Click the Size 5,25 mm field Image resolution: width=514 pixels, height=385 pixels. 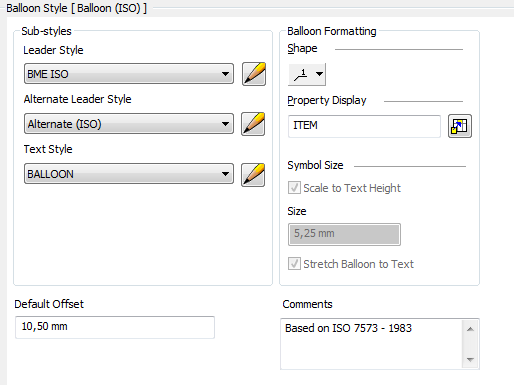pos(344,234)
